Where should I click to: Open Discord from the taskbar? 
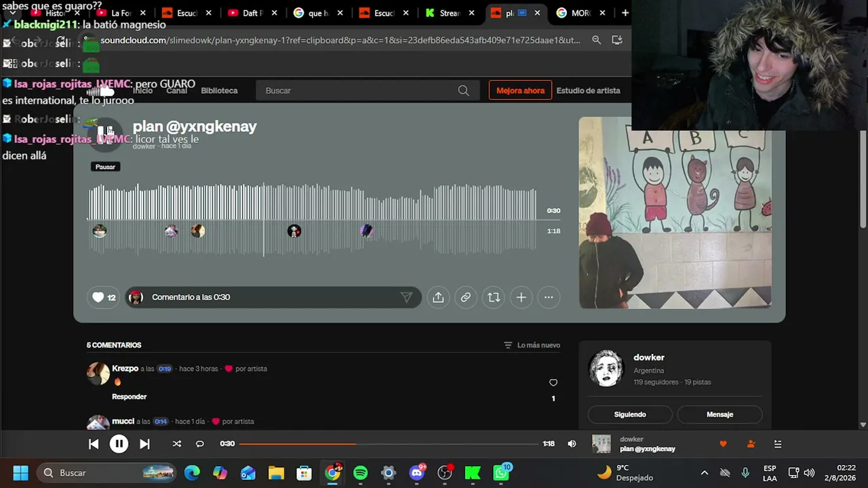coord(417,472)
